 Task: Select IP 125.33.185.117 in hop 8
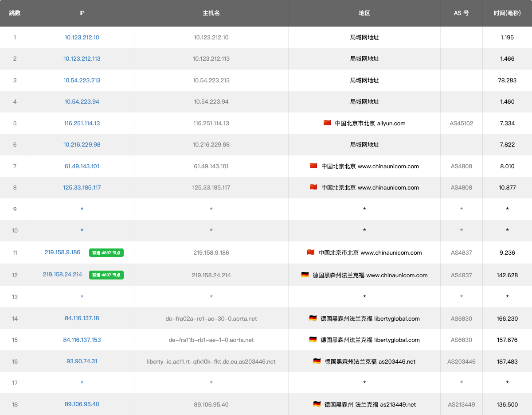pyautogui.click(x=82, y=188)
